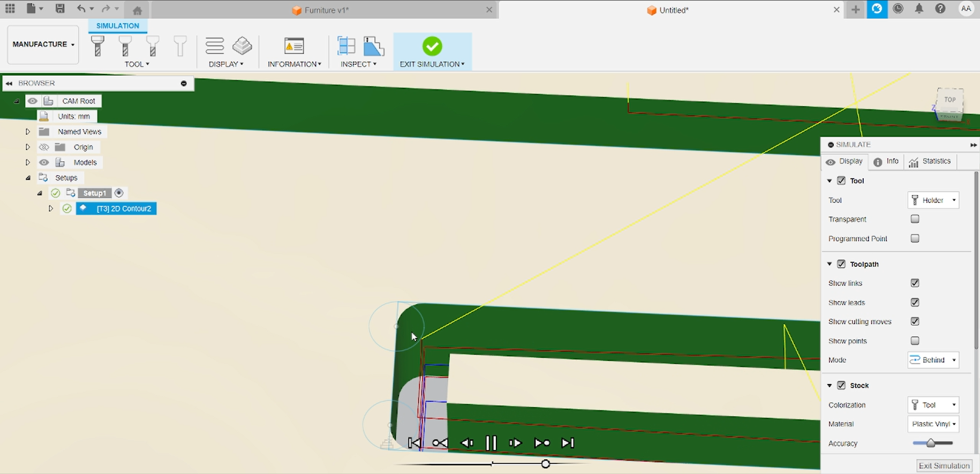Open the Colorization Tool dropdown

pyautogui.click(x=933, y=405)
